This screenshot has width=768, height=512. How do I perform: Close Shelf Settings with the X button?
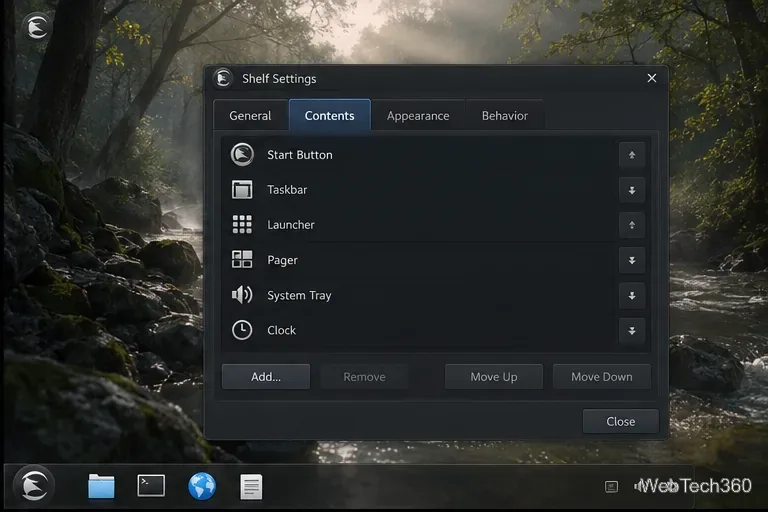pos(651,78)
